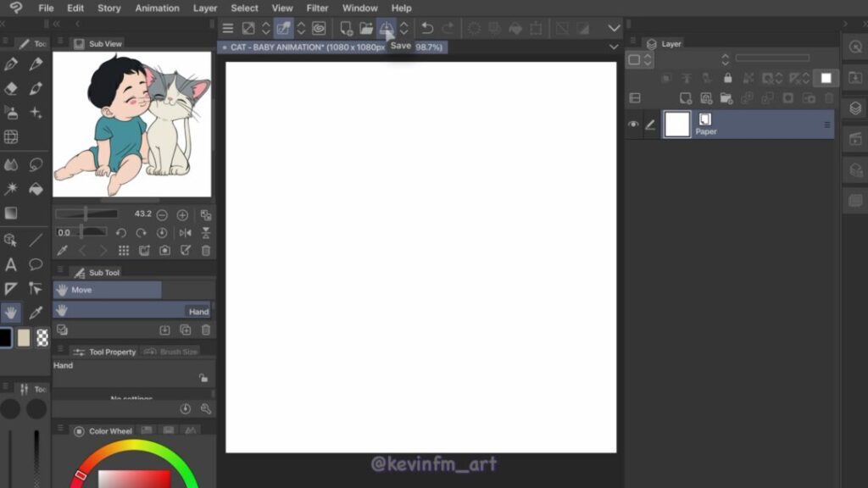868x488 pixels.
Task: Open the Animation menu
Action: pos(157,8)
